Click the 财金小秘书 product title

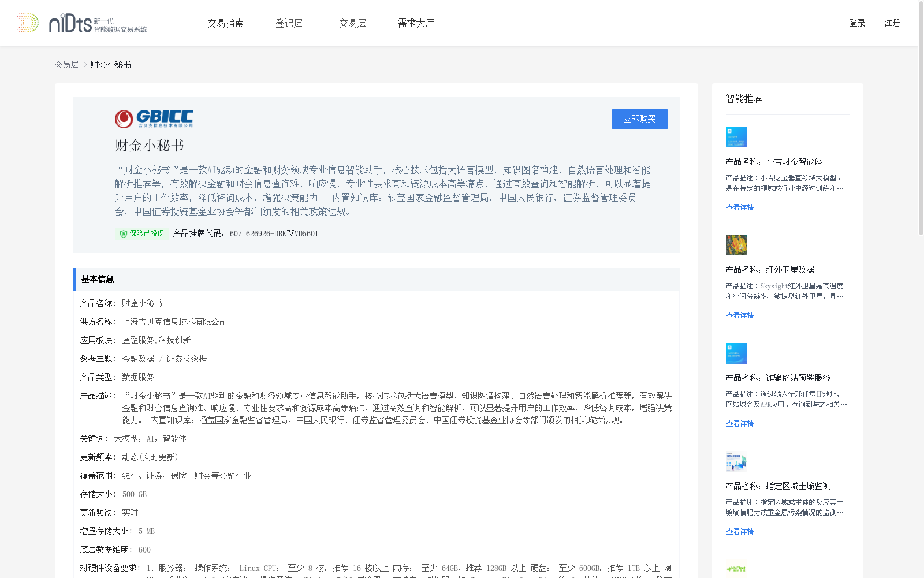pos(150,146)
